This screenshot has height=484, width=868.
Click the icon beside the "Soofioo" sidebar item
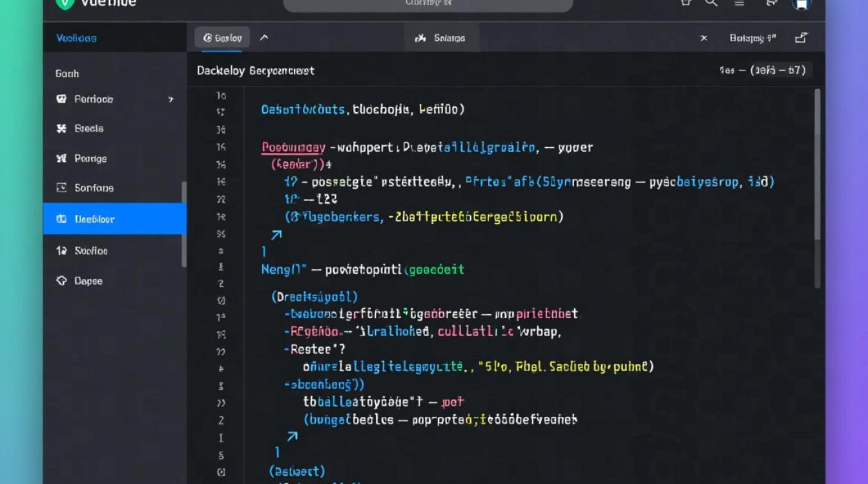tap(61, 250)
